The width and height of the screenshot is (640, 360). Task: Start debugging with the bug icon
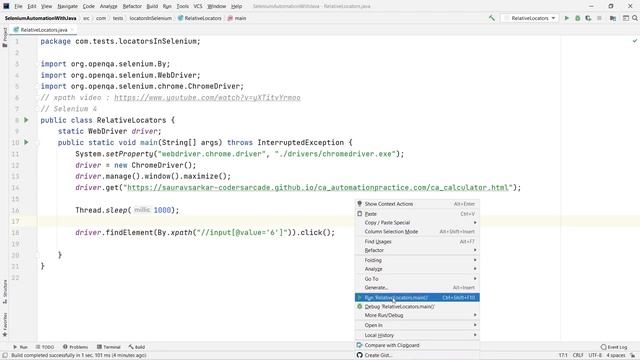578,18
